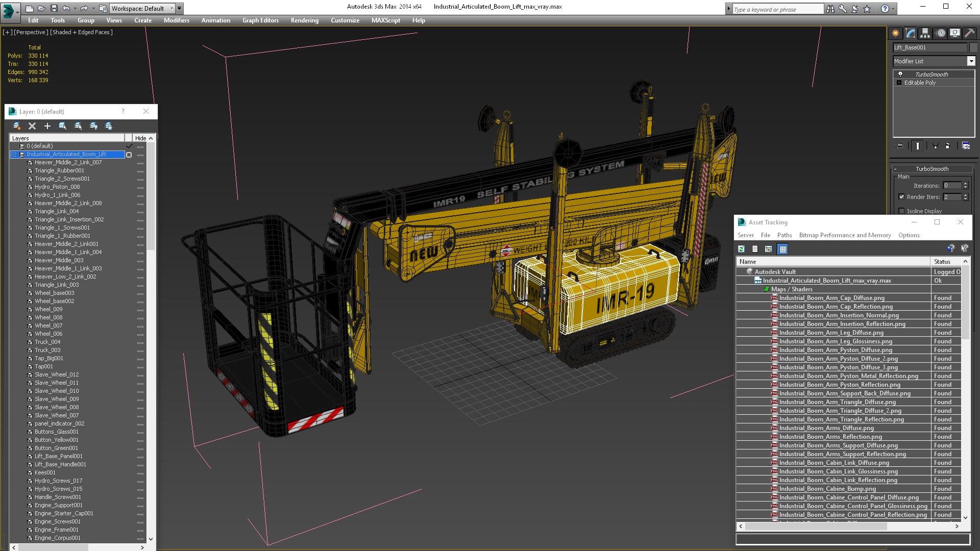Click the binoculars search icon
Screen dimensions: 980x551
coord(830,9)
